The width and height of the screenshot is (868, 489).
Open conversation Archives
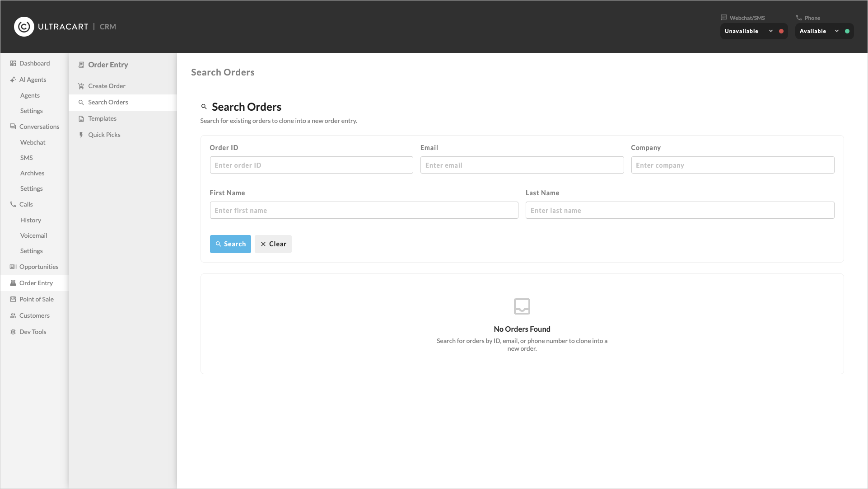(x=32, y=173)
